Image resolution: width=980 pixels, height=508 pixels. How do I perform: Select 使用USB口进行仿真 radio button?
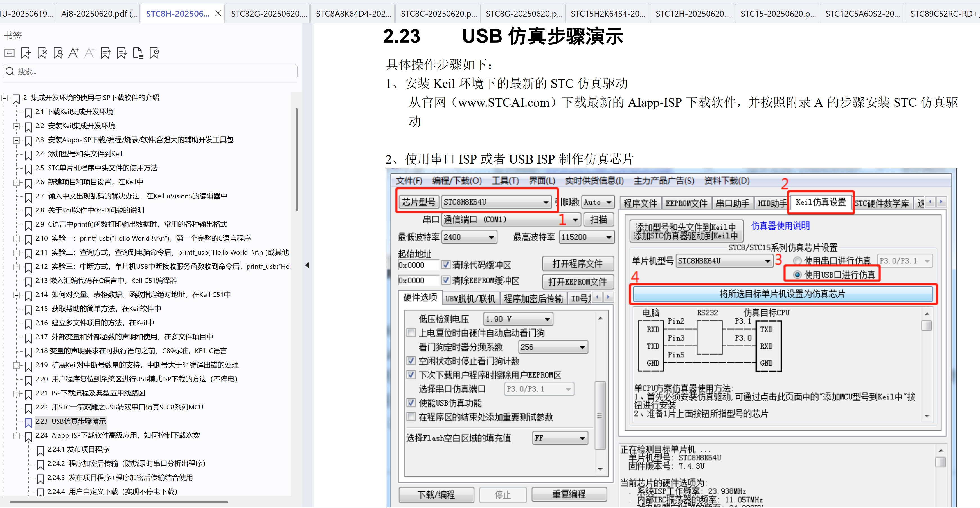click(x=797, y=275)
